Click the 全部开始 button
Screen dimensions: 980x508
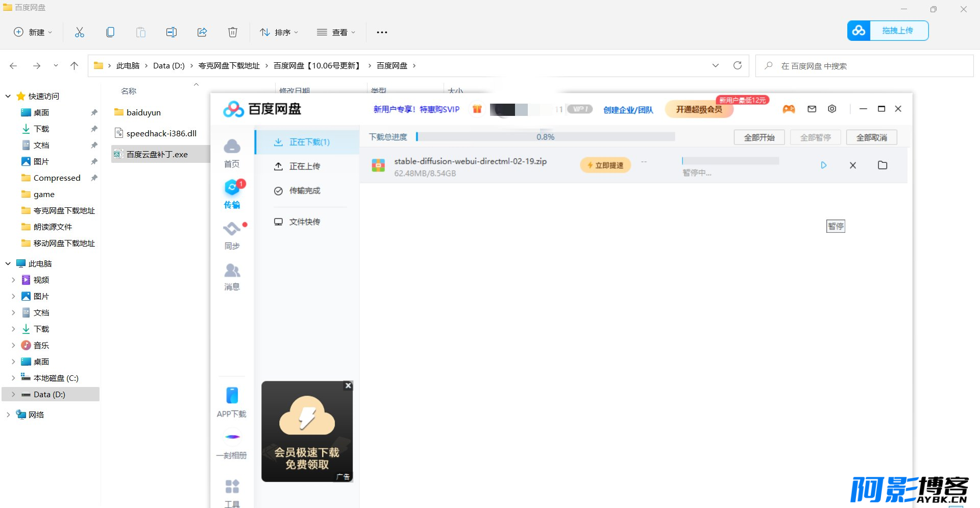(759, 137)
